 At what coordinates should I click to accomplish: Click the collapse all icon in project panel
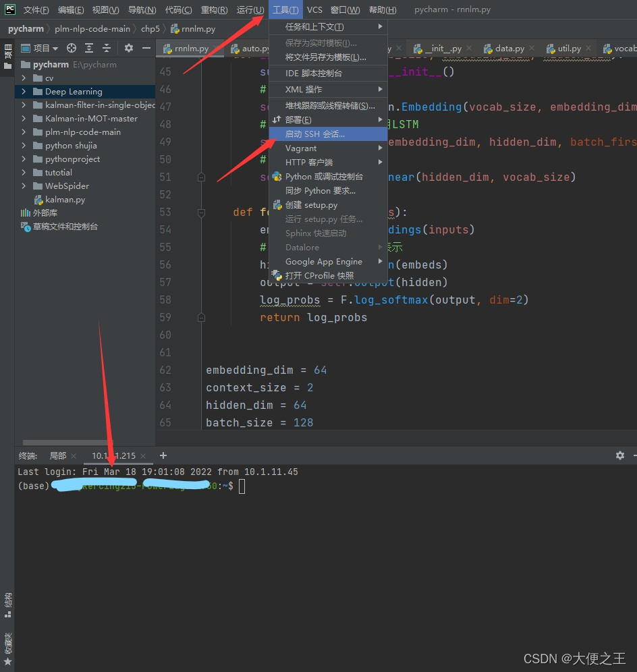107,48
